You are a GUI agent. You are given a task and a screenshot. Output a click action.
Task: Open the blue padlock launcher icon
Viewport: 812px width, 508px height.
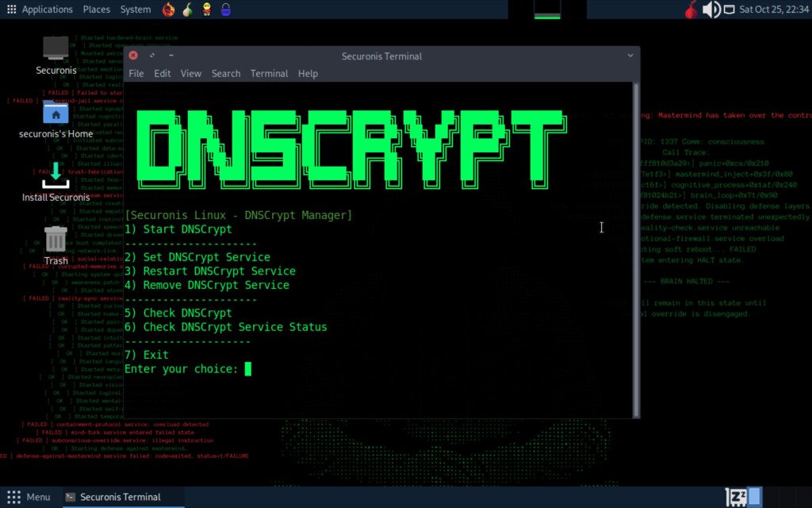coord(226,10)
